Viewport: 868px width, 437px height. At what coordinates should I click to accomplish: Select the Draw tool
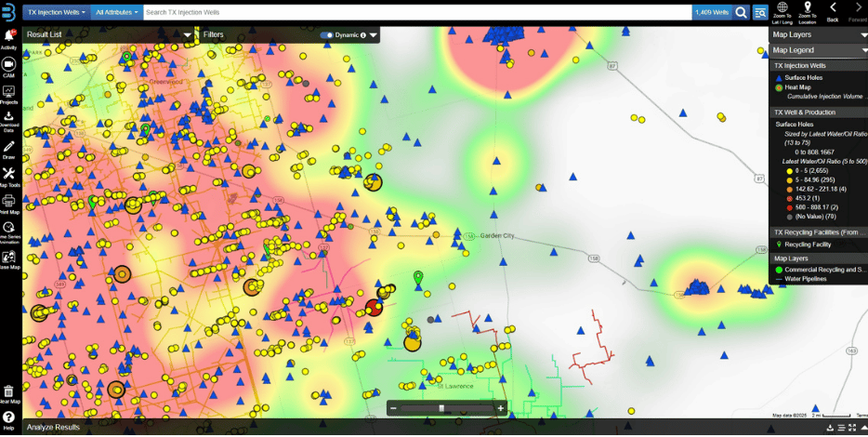point(9,147)
